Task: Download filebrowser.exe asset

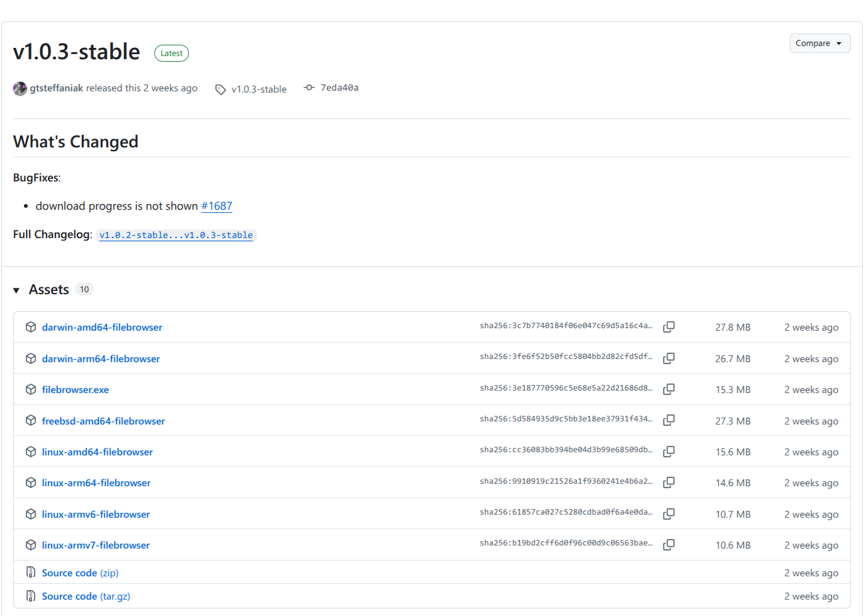Action: point(75,390)
